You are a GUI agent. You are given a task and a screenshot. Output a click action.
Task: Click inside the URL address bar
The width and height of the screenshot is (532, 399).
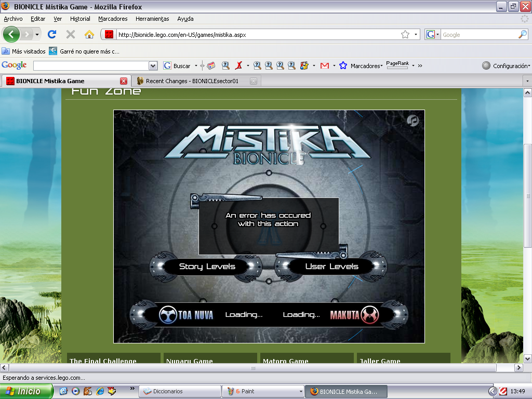pos(255,35)
